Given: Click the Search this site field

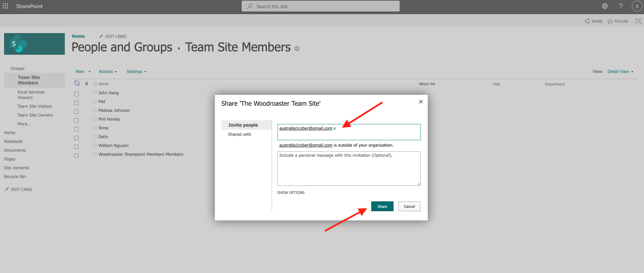Looking at the screenshot, I should coord(321,6).
